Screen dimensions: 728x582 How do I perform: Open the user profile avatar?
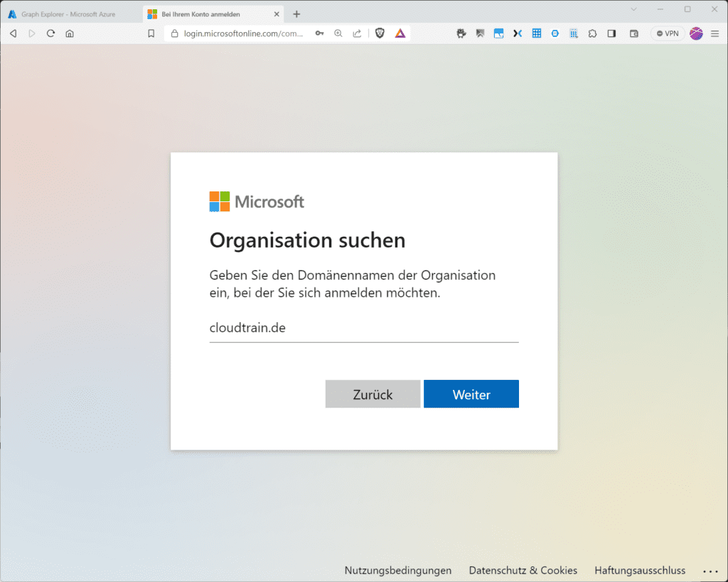tap(696, 33)
